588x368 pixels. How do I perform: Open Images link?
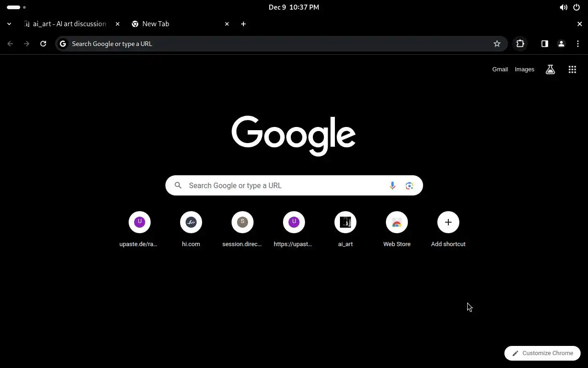pos(524,69)
